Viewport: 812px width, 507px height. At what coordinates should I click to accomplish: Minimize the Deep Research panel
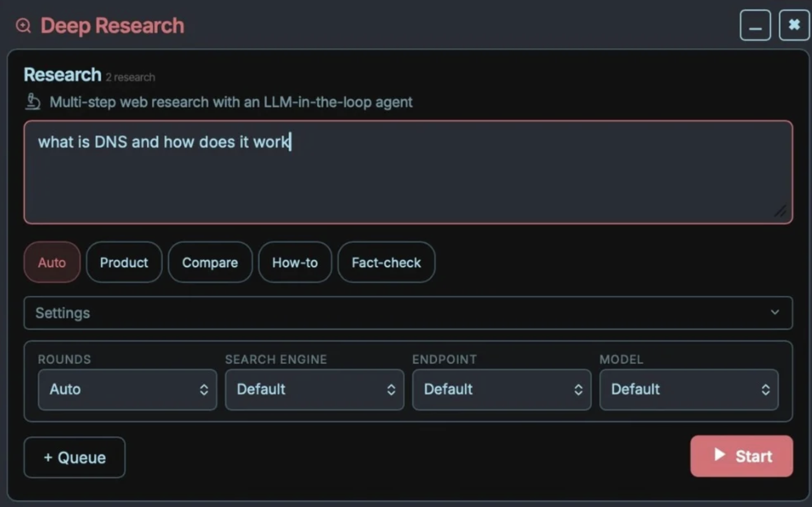tap(755, 25)
